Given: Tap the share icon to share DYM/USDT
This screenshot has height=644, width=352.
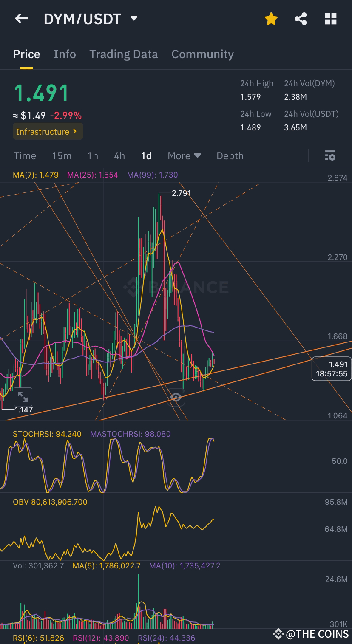Looking at the screenshot, I should click(x=301, y=19).
